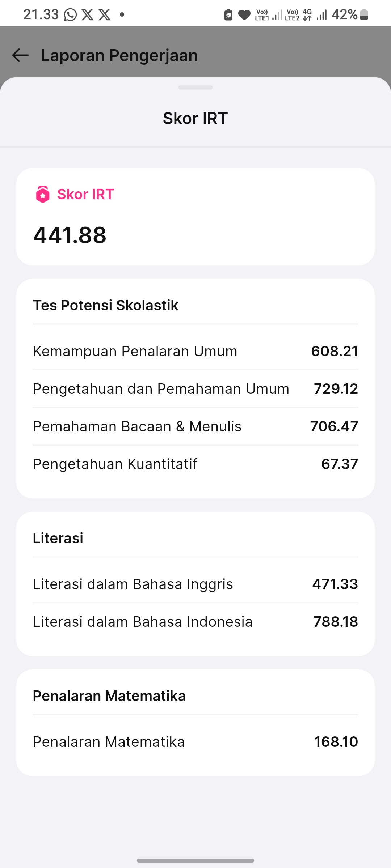Tap the pink Skor IRT badge icon

(x=43, y=194)
